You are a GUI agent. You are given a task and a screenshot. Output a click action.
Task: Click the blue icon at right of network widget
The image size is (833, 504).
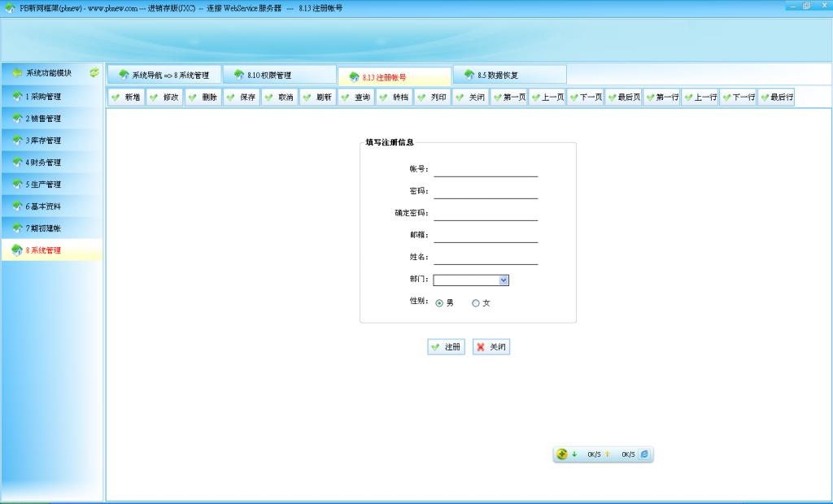click(x=644, y=454)
